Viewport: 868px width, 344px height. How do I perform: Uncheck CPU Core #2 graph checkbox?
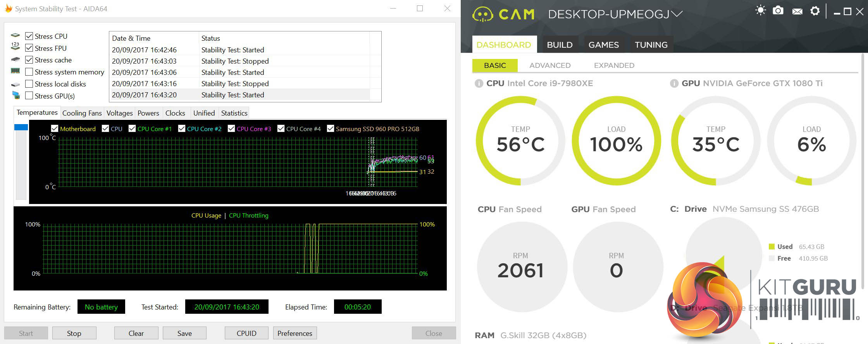182,128
